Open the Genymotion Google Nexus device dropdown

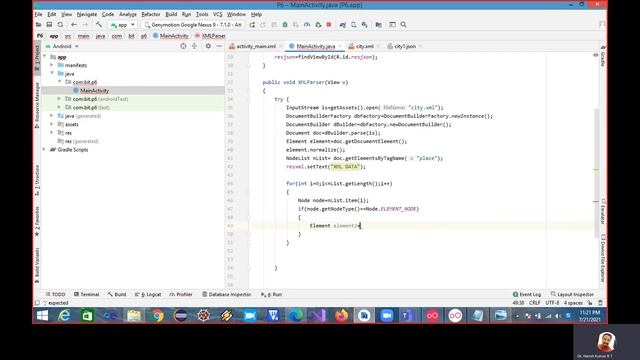pos(193,25)
